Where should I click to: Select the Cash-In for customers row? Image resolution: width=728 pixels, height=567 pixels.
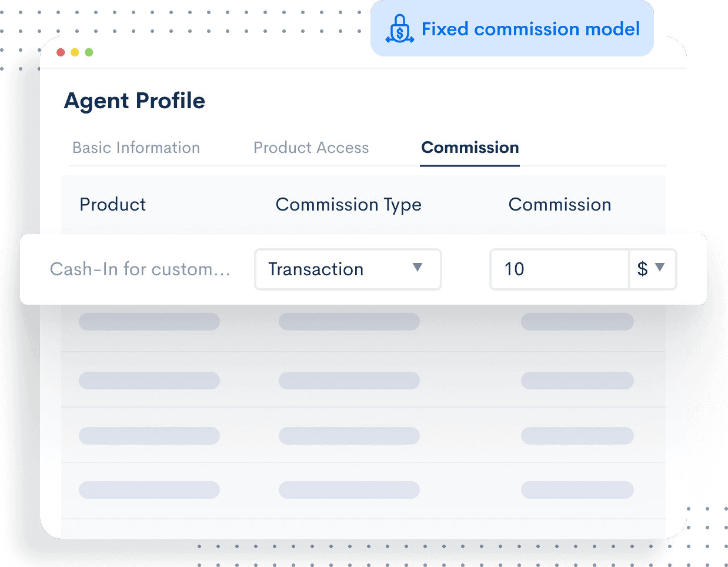pos(141,269)
